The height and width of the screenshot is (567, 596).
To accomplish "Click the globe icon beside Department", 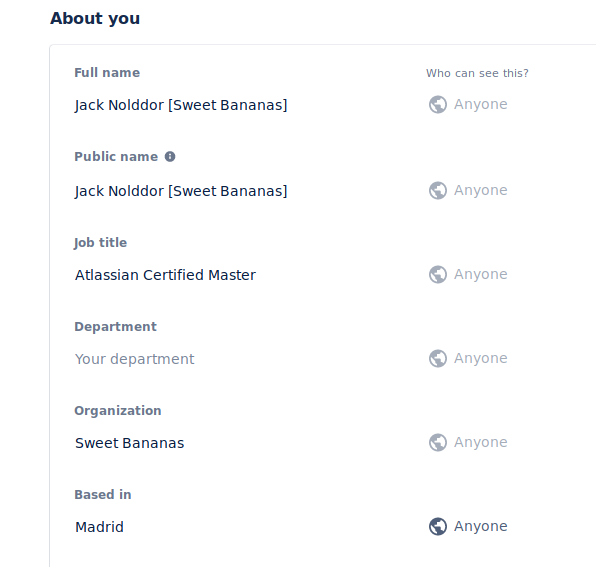I will click(438, 358).
